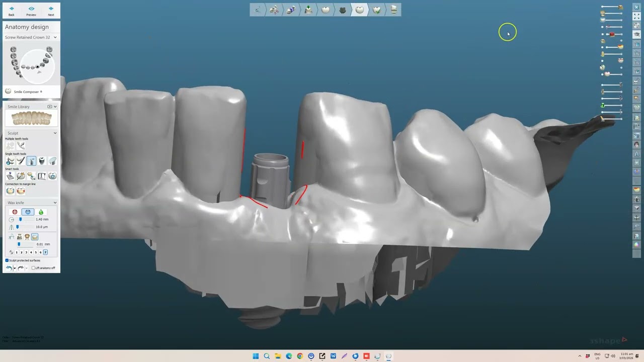
Task: Click second Connection to margin line icon
Action: coord(21,191)
